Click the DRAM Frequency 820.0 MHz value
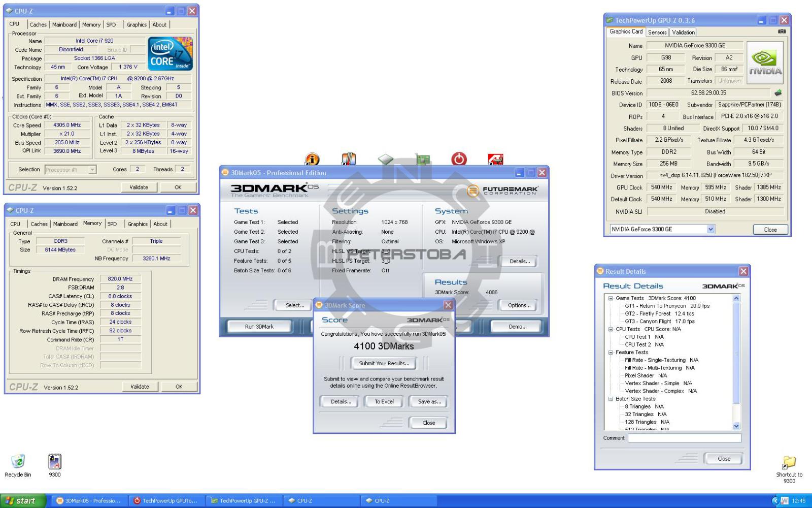Screen dimensions: 812x508 coord(120,279)
